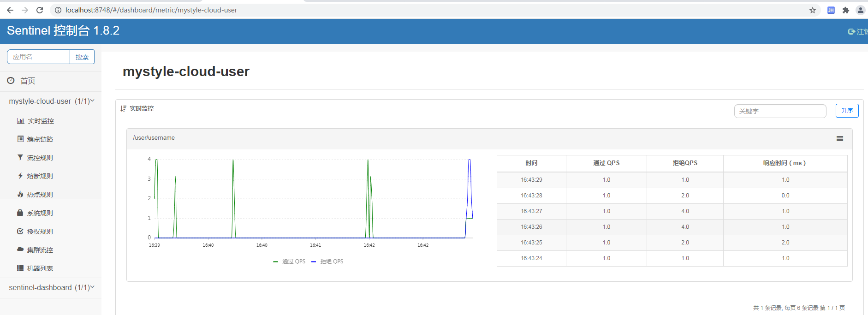The height and width of the screenshot is (315, 868).
Task: Go to 首页 in the sidebar
Action: (x=27, y=81)
